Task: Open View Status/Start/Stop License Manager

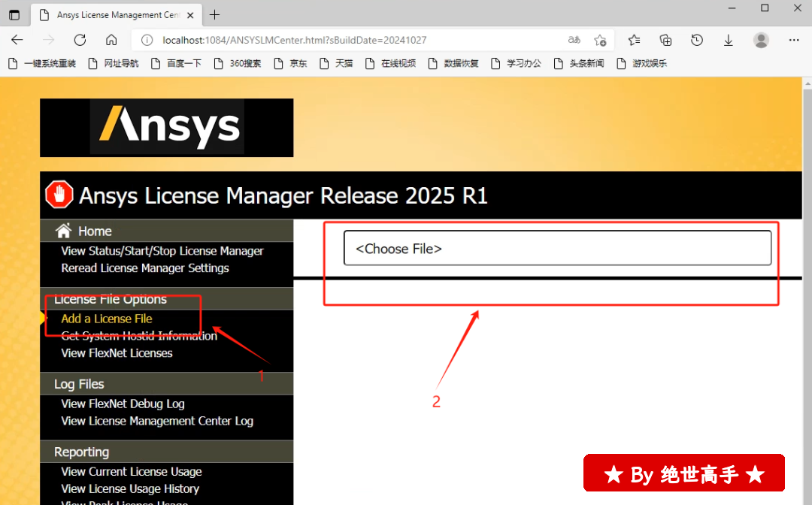Action: click(162, 251)
